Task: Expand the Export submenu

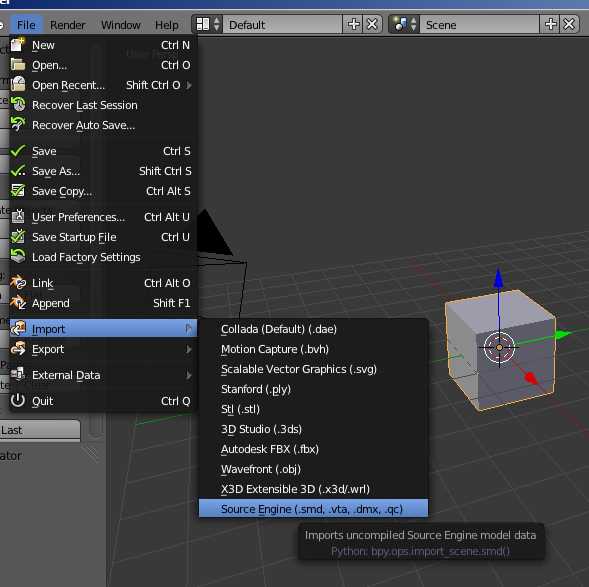Action: coord(101,349)
